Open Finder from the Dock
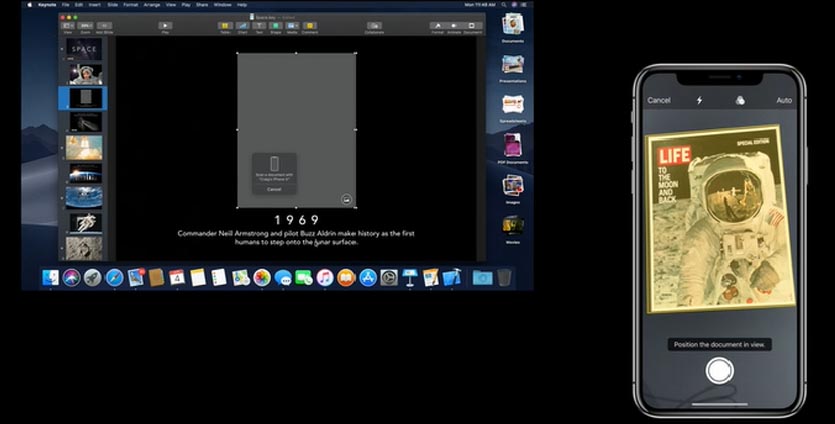This screenshot has width=835, height=424. (51, 278)
